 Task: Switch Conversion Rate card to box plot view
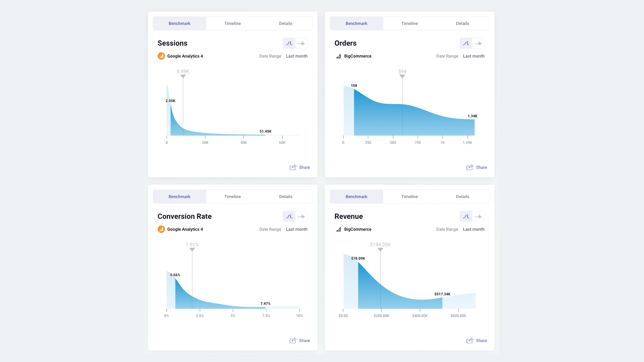(302, 217)
